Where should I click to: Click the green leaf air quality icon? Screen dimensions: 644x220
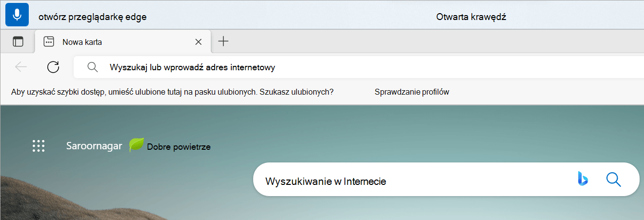[137, 145]
